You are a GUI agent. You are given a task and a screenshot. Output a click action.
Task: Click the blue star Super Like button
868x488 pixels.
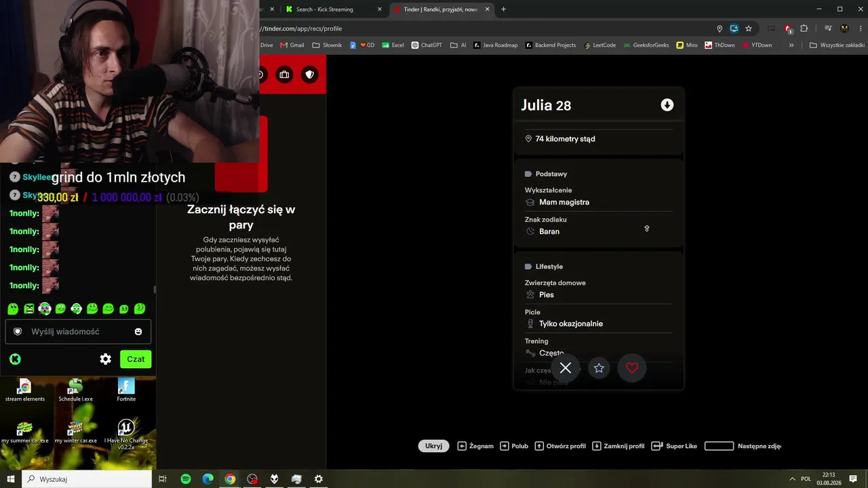599,368
